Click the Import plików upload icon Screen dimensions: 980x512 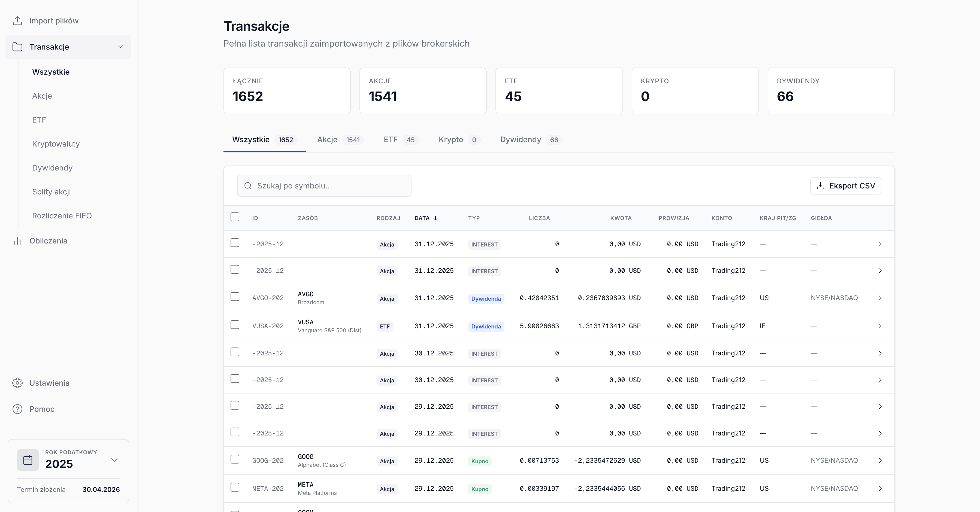[x=17, y=20]
